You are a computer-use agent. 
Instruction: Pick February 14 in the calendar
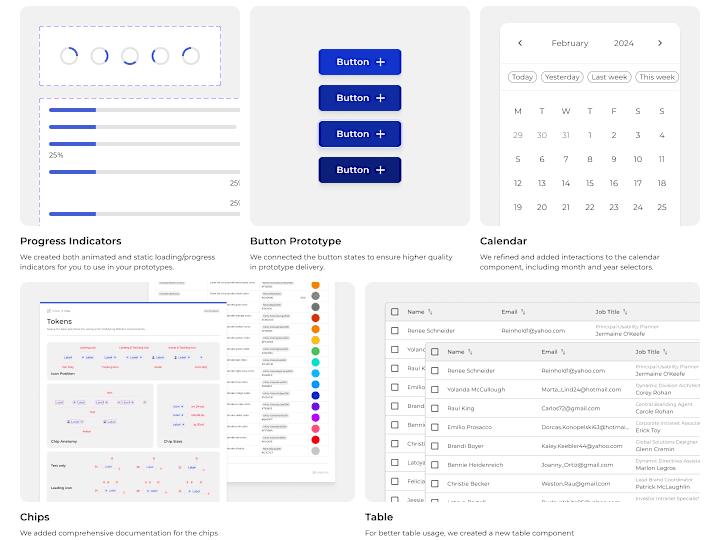point(566,183)
